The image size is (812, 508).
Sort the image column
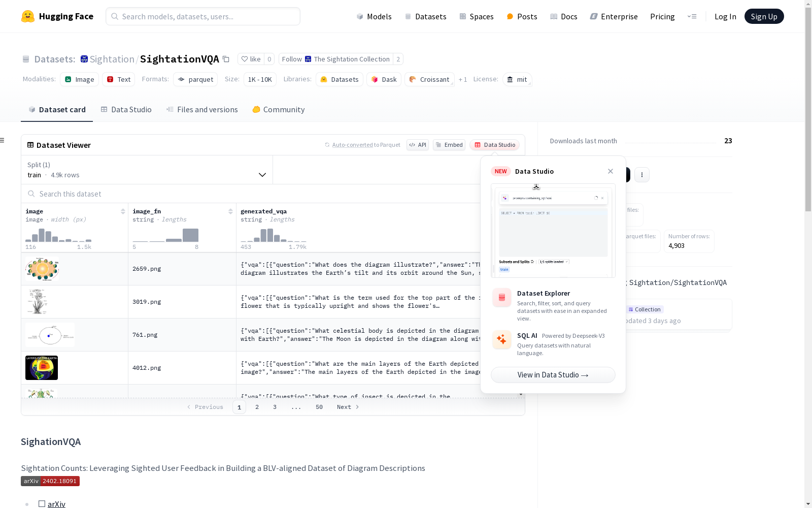coord(123,211)
